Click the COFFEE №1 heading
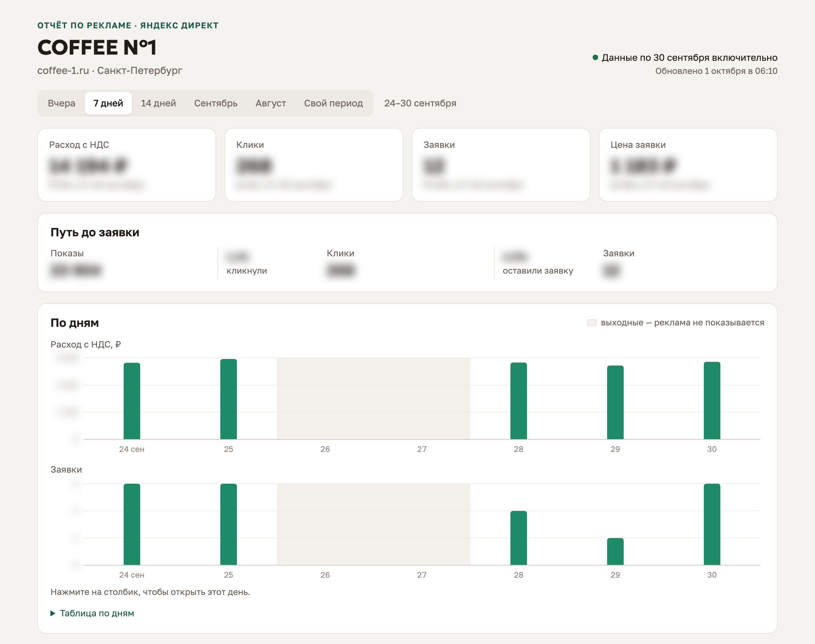Viewport: 815px width, 644px height. 97,47
